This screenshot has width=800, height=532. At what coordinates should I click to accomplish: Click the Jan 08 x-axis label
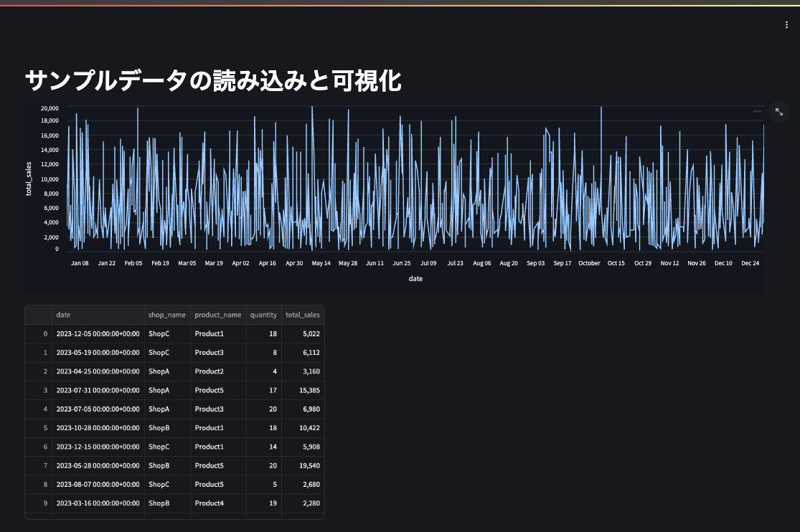[79, 263]
